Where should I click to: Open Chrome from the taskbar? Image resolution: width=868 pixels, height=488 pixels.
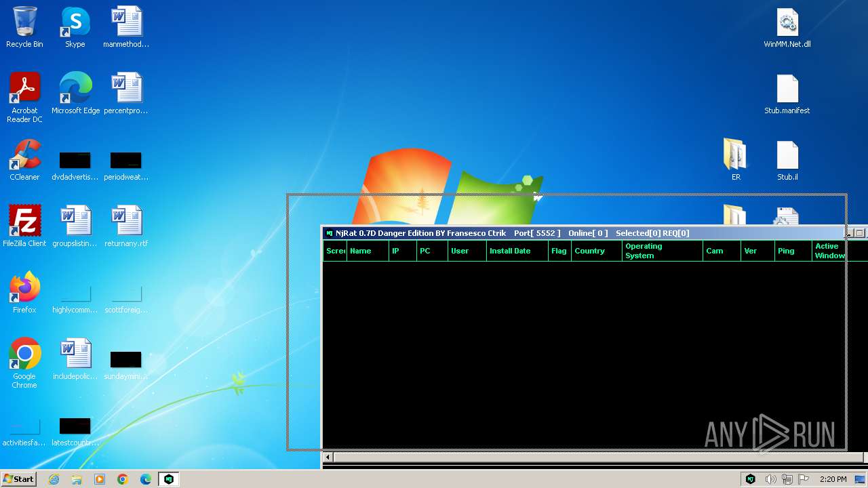(x=123, y=479)
